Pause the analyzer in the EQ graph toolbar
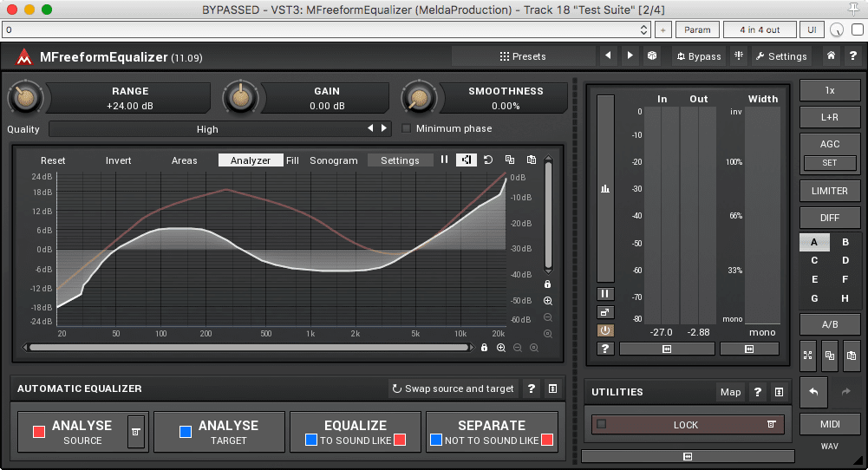The image size is (868, 470). coord(444,160)
